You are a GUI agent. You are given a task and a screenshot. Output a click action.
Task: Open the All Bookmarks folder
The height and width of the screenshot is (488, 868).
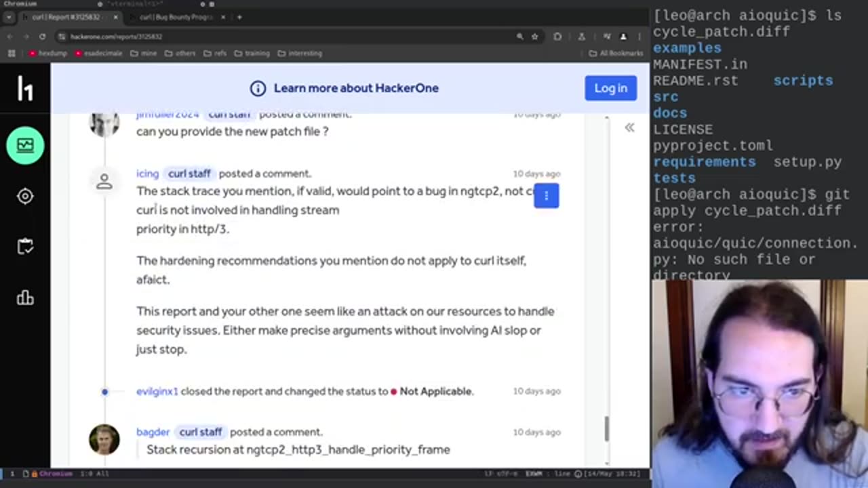[616, 54]
